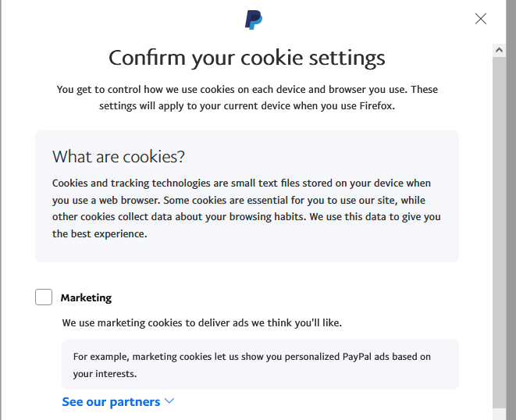Viewport: 516px width, 420px height.
Task: Open the See our partners link
Action: [x=111, y=401]
